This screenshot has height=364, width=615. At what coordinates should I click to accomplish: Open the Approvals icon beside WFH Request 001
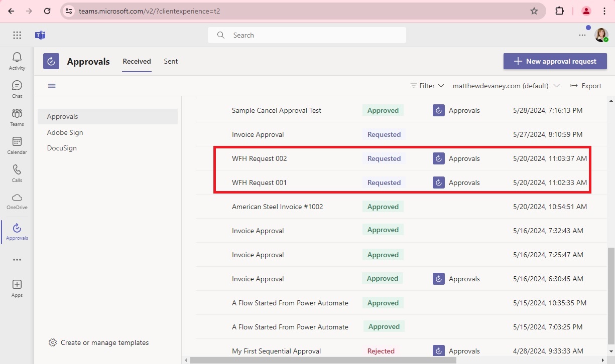click(438, 183)
